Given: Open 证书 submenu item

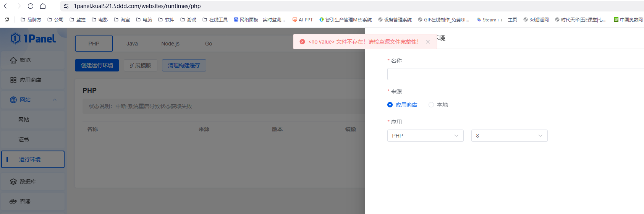Looking at the screenshot, I should click(x=33, y=139).
